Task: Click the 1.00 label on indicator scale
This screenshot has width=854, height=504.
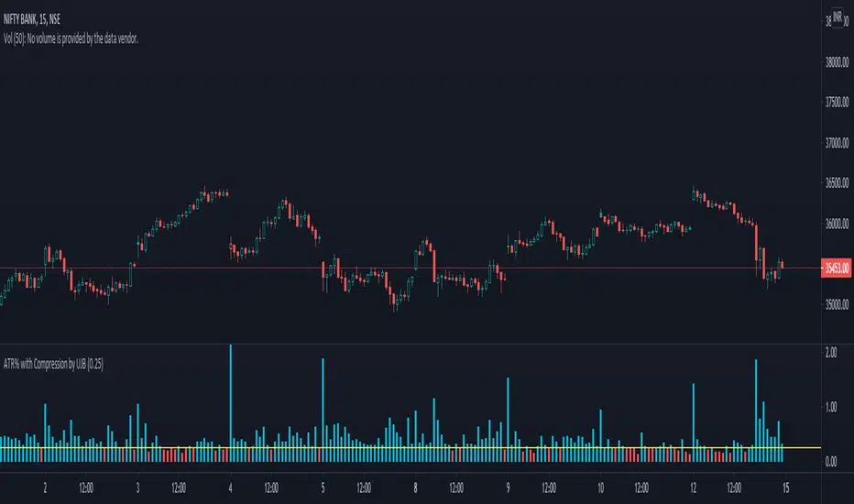Action: click(x=832, y=407)
